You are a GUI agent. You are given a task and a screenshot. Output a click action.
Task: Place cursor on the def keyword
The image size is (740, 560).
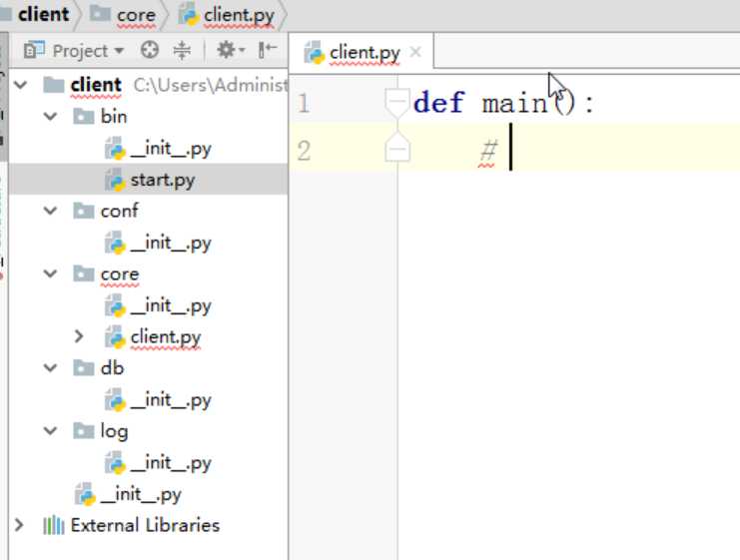point(438,103)
